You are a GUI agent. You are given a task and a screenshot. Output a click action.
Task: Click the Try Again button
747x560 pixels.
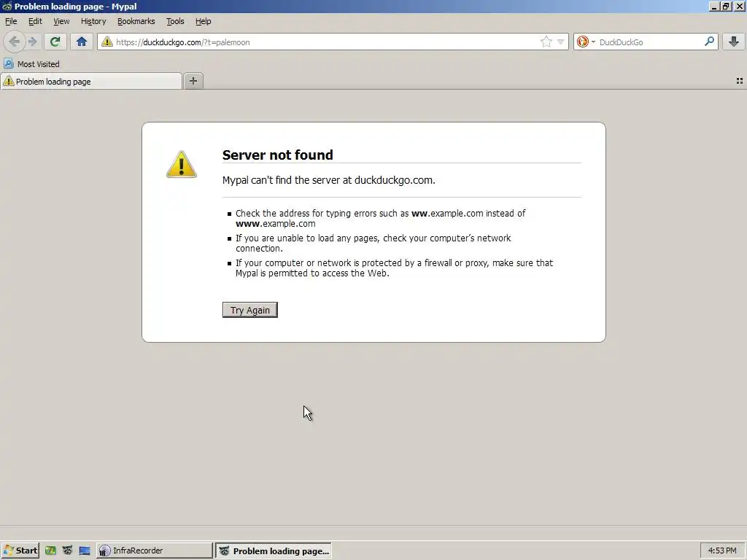250,310
